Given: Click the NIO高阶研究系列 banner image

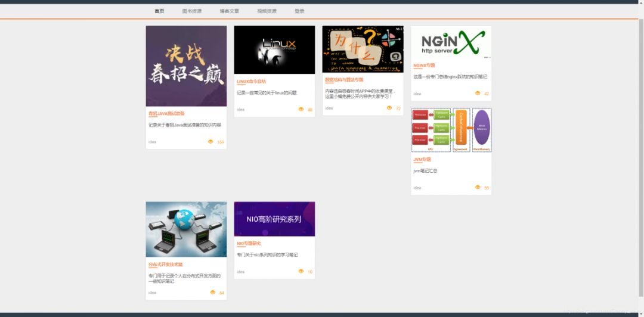Looking at the screenshot, I should pyautogui.click(x=274, y=219).
